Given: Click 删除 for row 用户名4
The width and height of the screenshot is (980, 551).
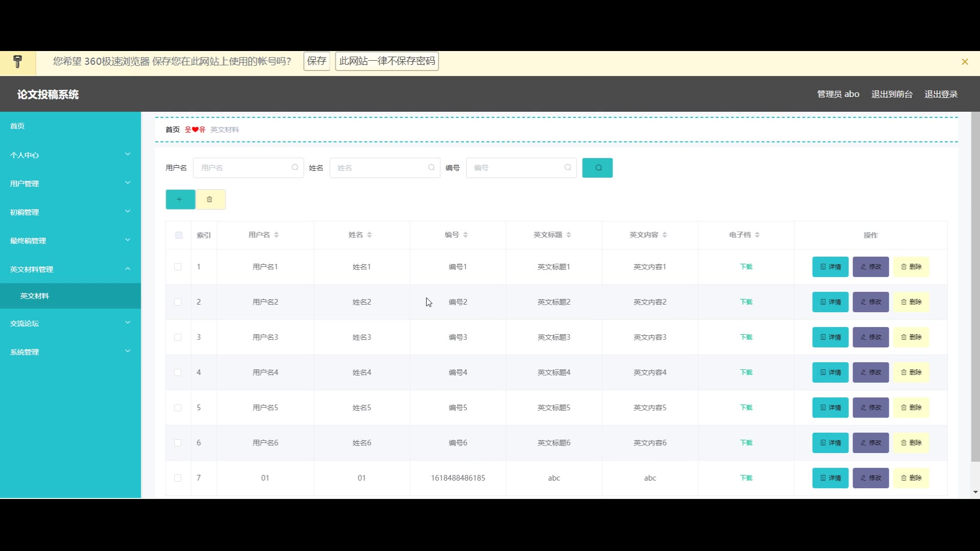Looking at the screenshot, I should [x=911, y=372].
